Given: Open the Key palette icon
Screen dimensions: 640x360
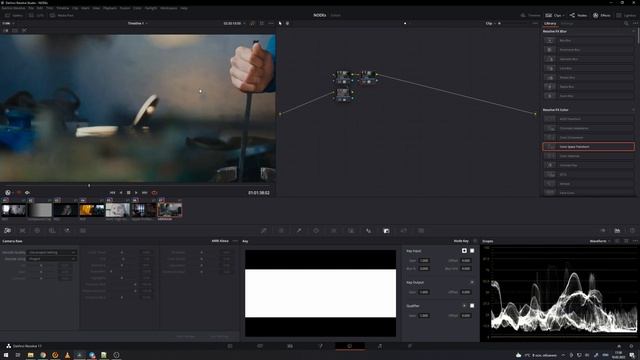Looking at the screenshot, I should pyautogui.click(x=386, y=231).
